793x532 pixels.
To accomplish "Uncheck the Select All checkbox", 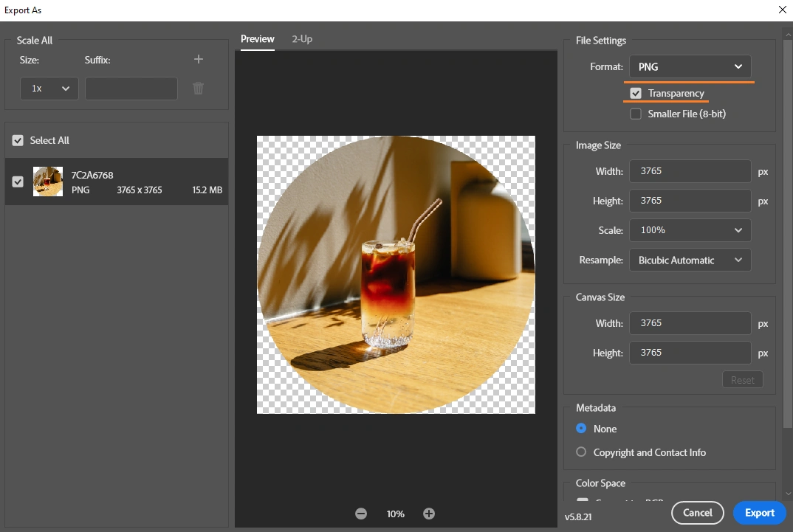I will click(x=17, y=140).
